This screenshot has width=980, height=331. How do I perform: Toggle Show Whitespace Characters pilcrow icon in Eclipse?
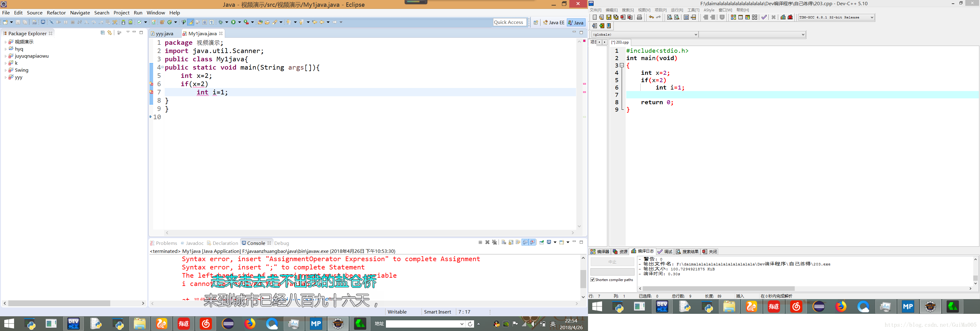click(212, 22)
